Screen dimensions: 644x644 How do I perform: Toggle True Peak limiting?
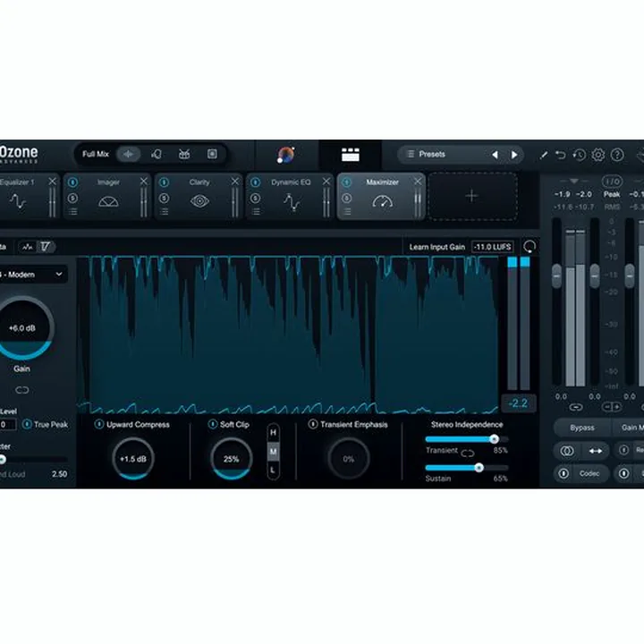tap(27, 424)
